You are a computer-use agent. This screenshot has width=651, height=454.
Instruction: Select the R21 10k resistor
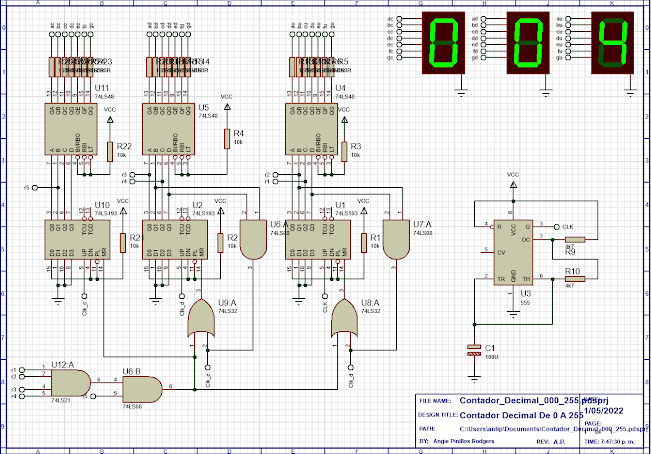click(123, 243)
